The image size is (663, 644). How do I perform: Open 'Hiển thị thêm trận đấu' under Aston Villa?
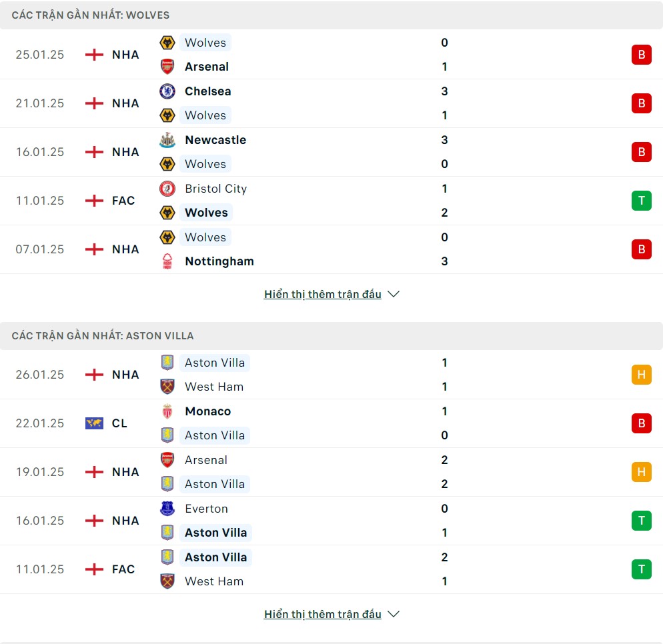[x=323, y=614]
